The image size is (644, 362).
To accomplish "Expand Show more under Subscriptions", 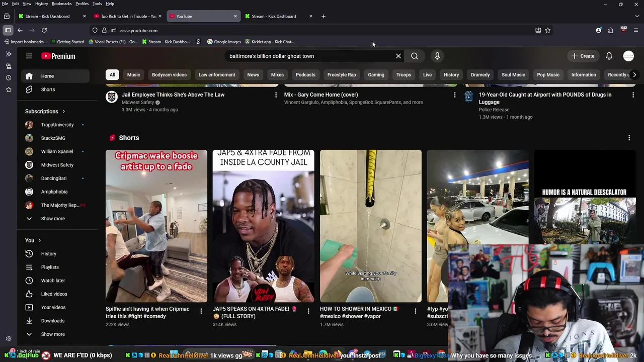I will tap(55, 219).
